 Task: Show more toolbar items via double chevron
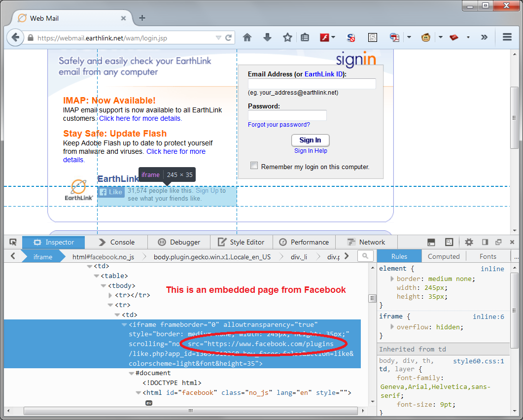pos(484,37)
